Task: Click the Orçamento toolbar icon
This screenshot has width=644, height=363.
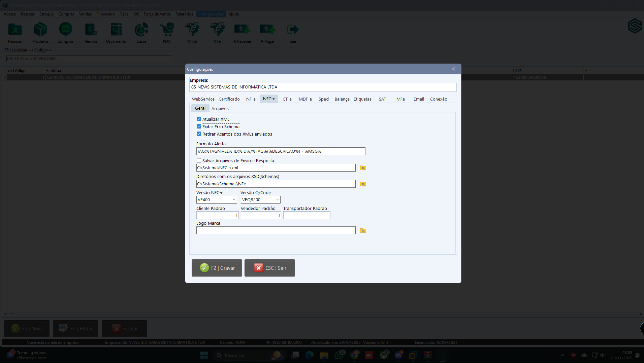Action: tap(116, 32)
